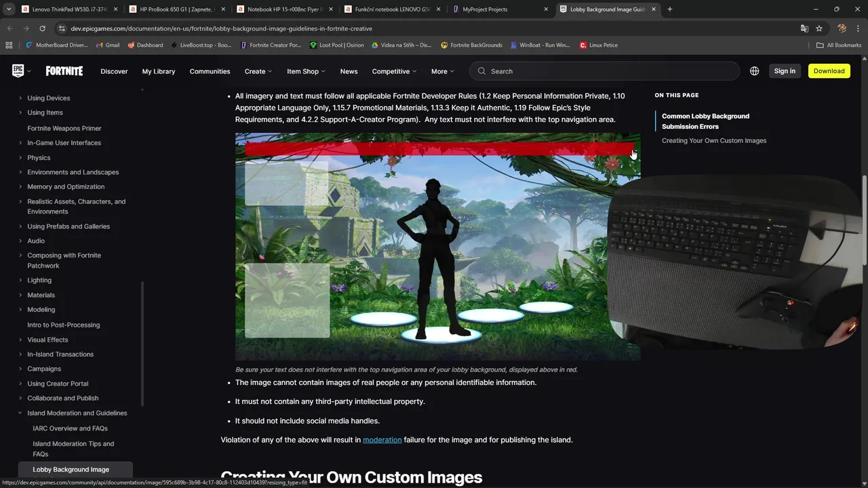Expand In-Game User Interfaces section
Viewport: 868px width, 488px height.
20,143
